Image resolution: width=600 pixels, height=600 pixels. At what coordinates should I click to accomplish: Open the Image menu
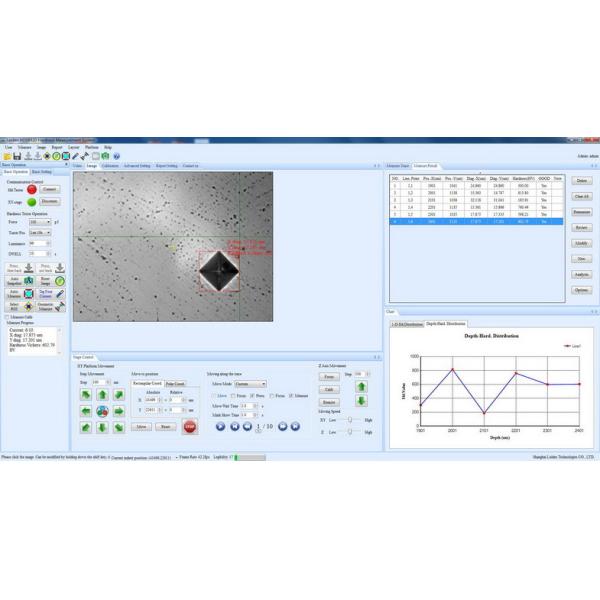[x=41, y=147]
